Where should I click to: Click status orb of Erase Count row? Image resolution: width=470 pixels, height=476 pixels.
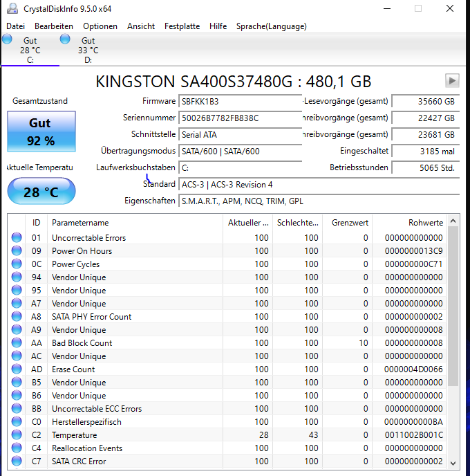click(x=17, y=369)
